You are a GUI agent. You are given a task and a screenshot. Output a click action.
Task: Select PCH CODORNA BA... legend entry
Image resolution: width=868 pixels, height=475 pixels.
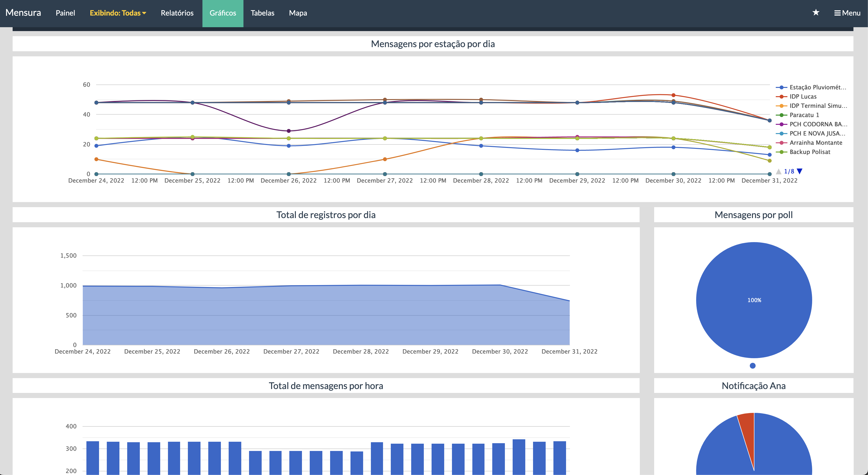click(811, 124)
